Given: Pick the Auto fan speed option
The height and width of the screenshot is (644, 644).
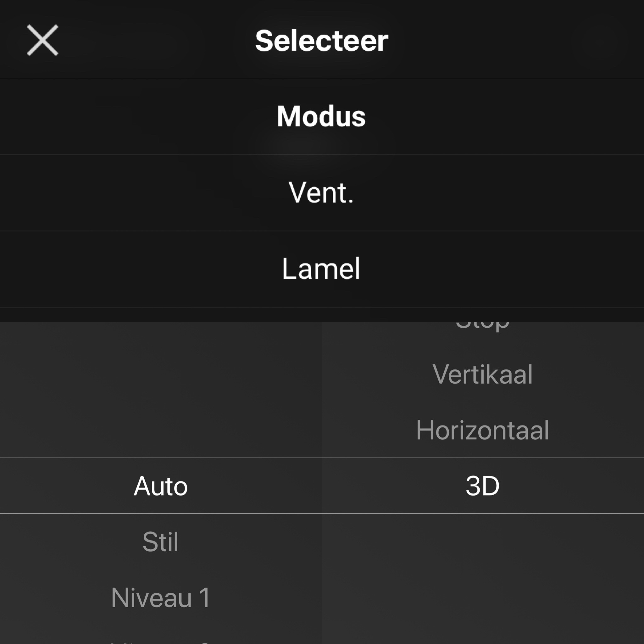Looking at the screenshot, I should tap(161, 486).
